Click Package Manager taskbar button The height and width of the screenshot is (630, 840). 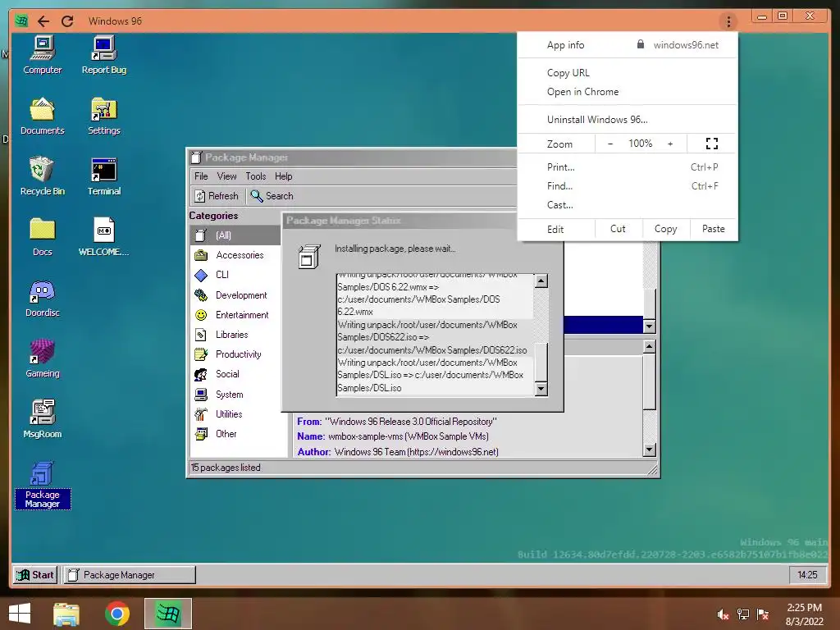[130, 575]
